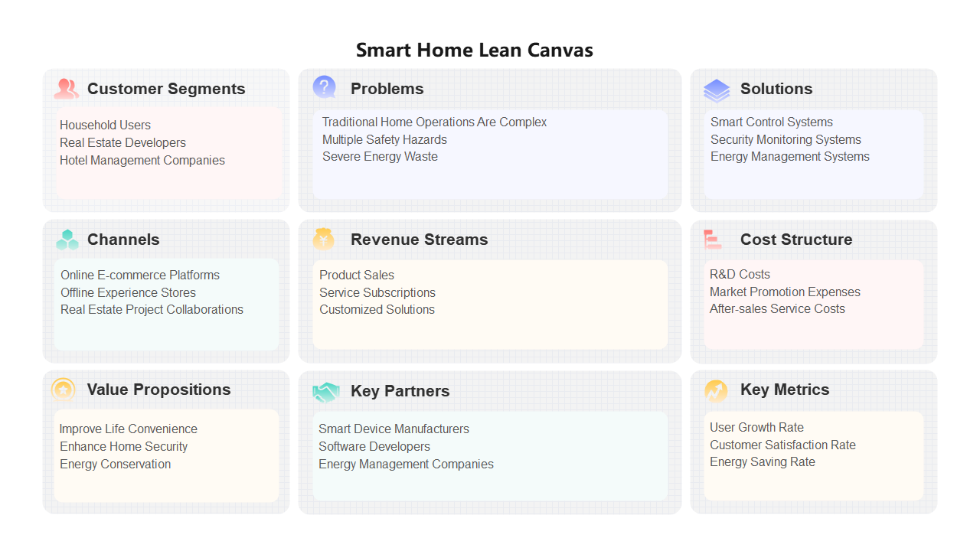Click the Key Metrics growth chart icon
This screenshot has height=551, width=980.
[x=716, y=390]
